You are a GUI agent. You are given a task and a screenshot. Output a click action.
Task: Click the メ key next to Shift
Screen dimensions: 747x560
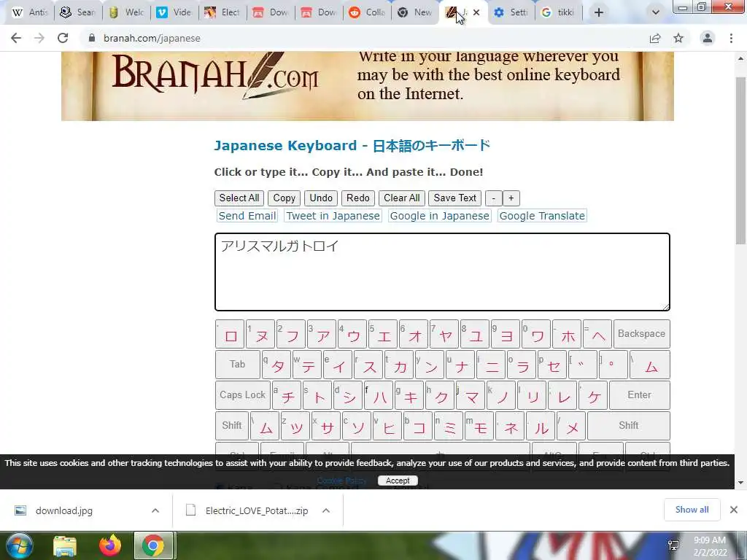click(570, 425)
